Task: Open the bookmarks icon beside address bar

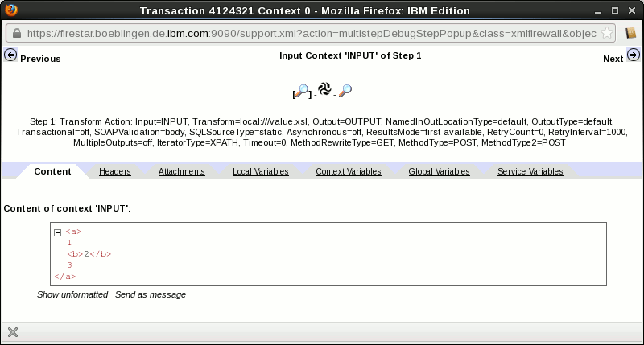Action: coord(630,34)
